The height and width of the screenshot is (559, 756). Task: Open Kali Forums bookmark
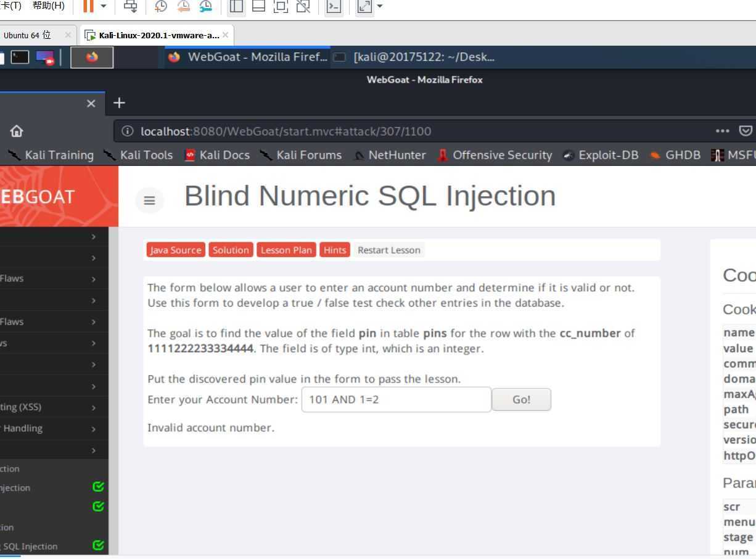(x=300, y=155)
